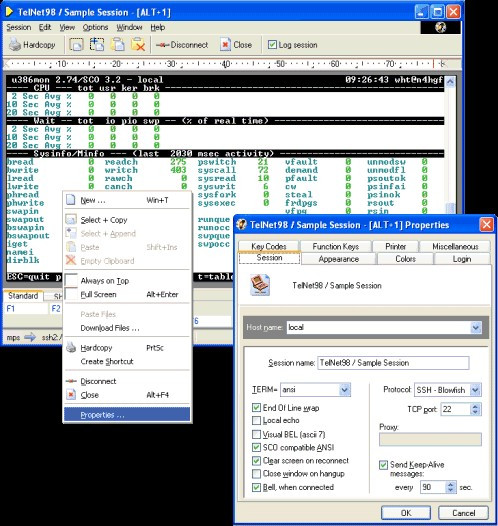Click the Hardcopy printer toolbar icon

[x=15, y=45]
